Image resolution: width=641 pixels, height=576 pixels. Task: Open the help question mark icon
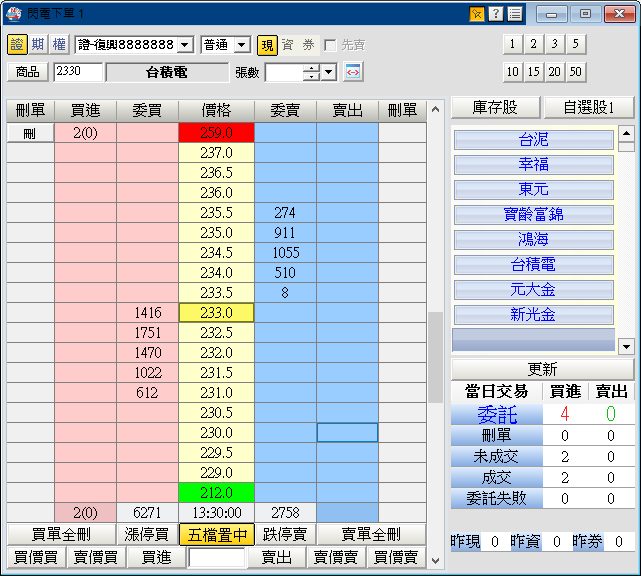496,14
